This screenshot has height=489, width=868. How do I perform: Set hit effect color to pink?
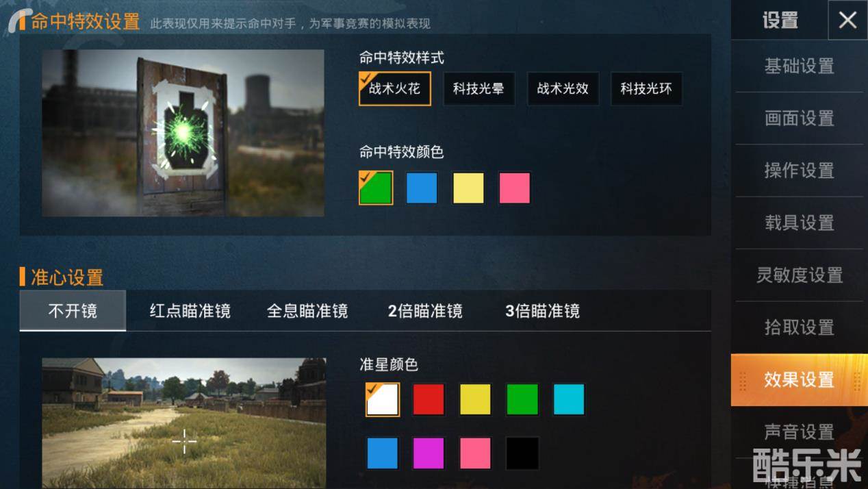point(515,188)
